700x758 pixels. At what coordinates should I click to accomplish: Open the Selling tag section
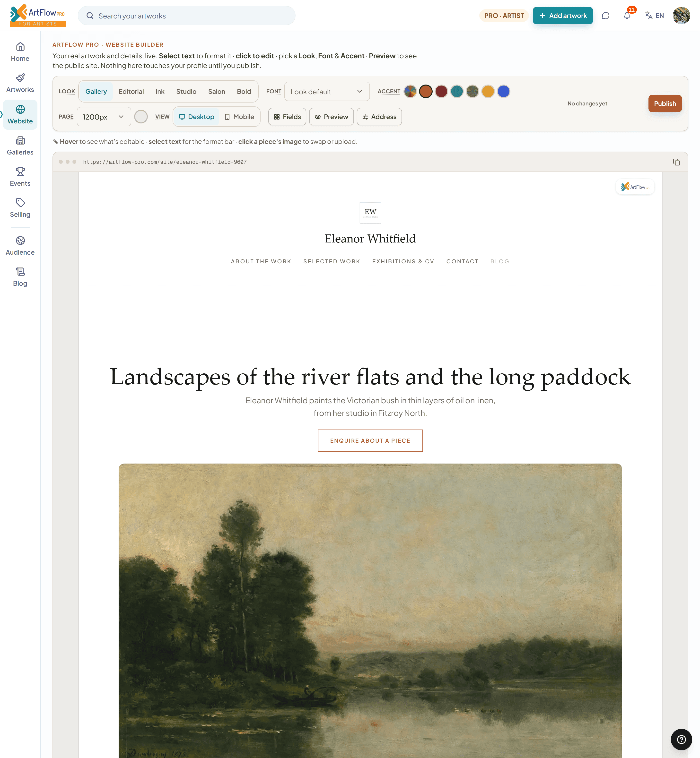tap(20, 208)
